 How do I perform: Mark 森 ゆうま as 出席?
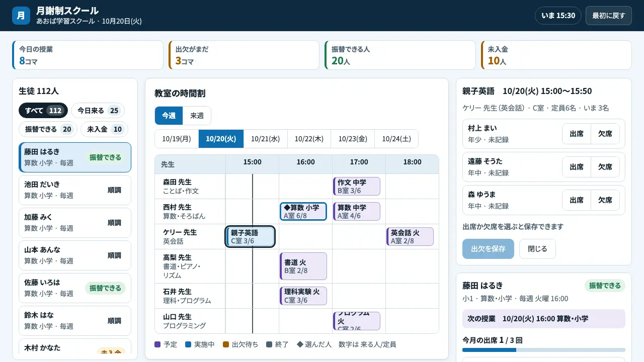tap(577, 200)
